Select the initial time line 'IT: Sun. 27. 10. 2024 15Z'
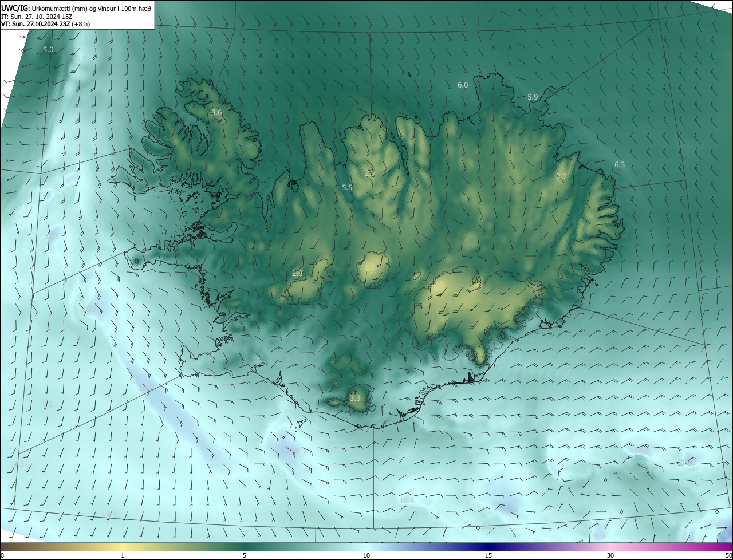Image resolution: width=733 pixels, height=560 pixels. tap(36, 16)
